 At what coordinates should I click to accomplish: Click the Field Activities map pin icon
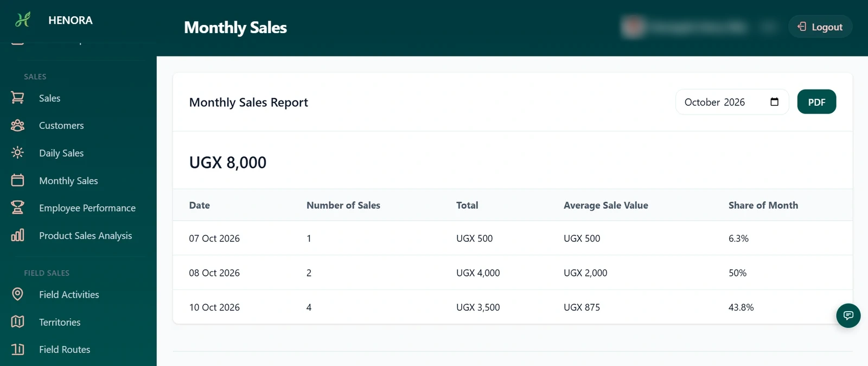(x=17, y=294)
